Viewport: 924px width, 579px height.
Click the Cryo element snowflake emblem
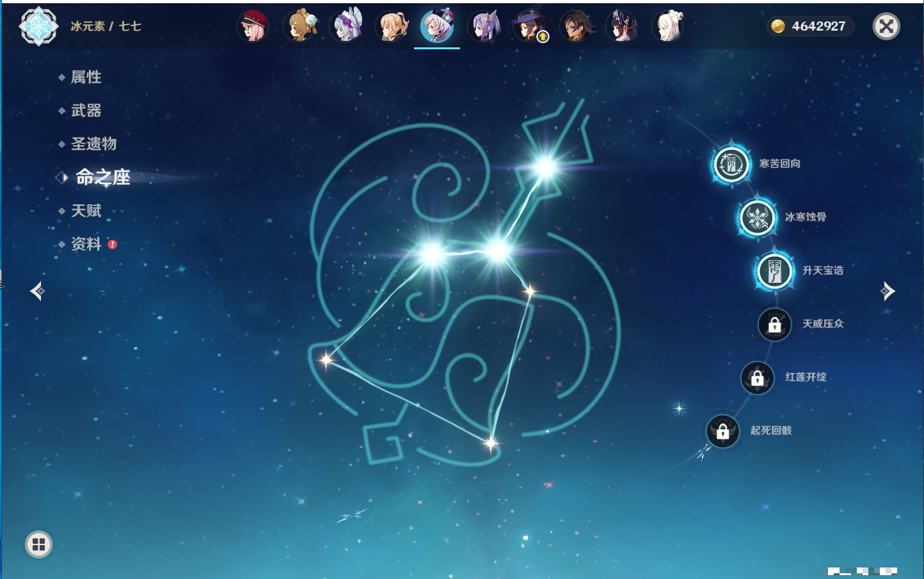coord(38,26)
